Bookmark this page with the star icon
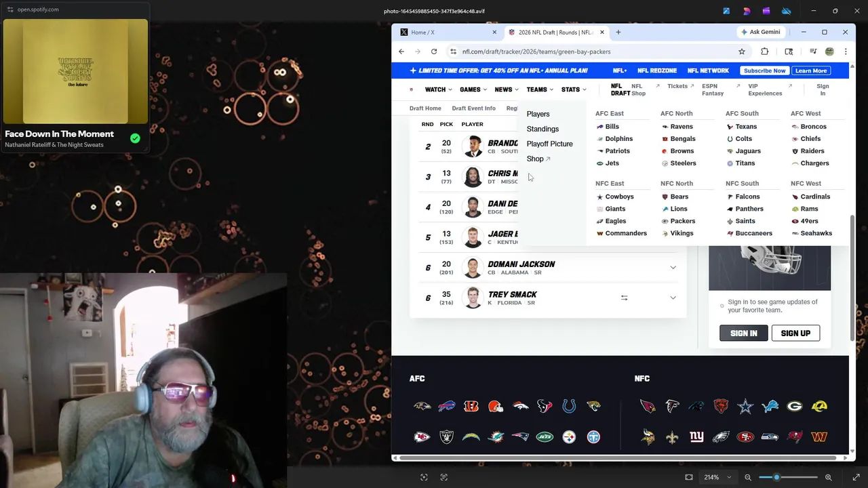The height and width of the screenshot is (488, 868). click(x=742, y=52)
